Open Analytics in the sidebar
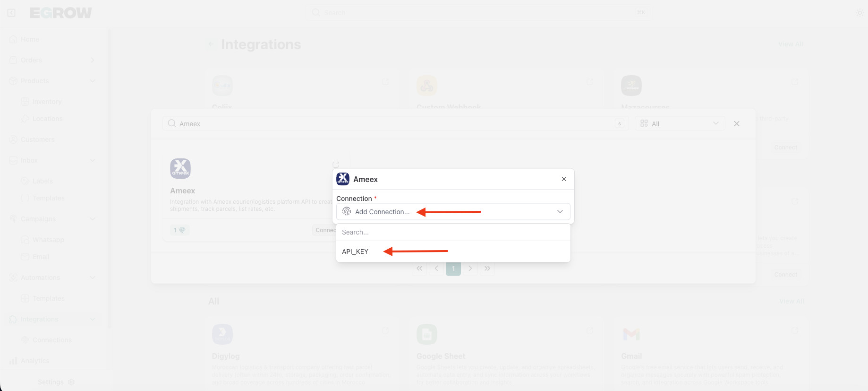This screenshot has height=391, width=868. pyautogui.click(x=35, y=361)
